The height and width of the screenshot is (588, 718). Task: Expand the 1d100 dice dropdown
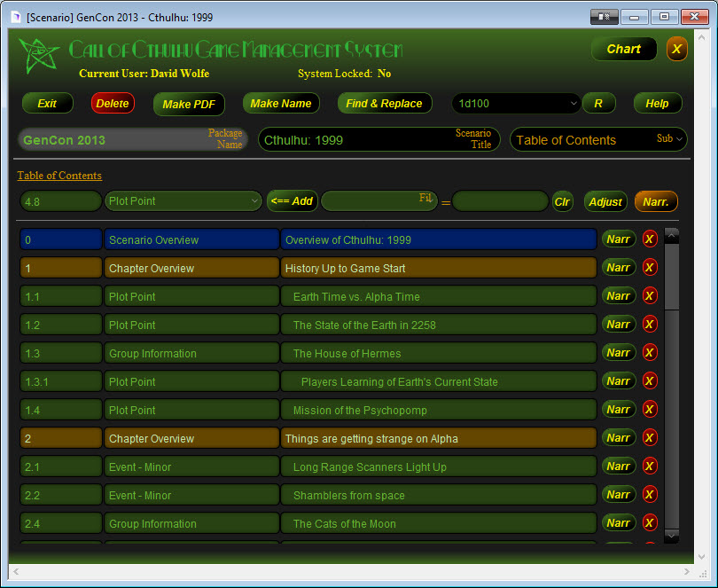click(x=574, y=103)
